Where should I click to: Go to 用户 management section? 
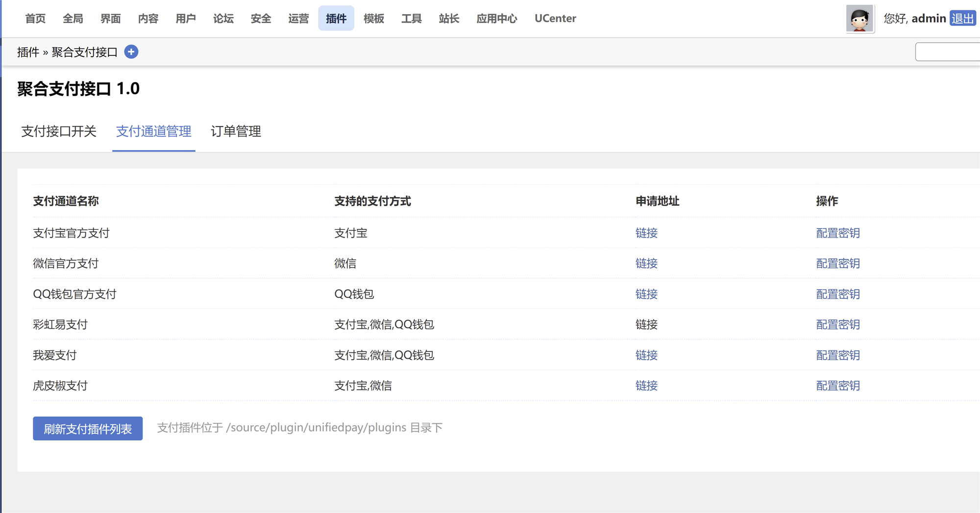(x=186, y=18)
